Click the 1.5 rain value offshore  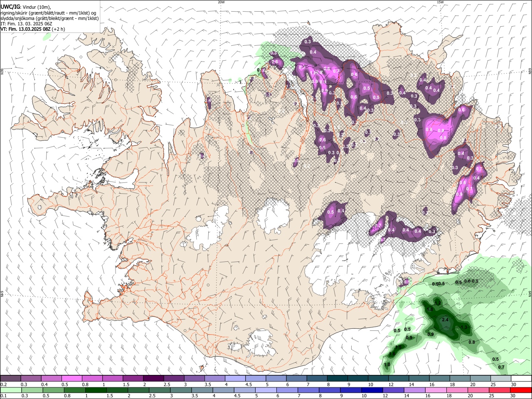399,347
